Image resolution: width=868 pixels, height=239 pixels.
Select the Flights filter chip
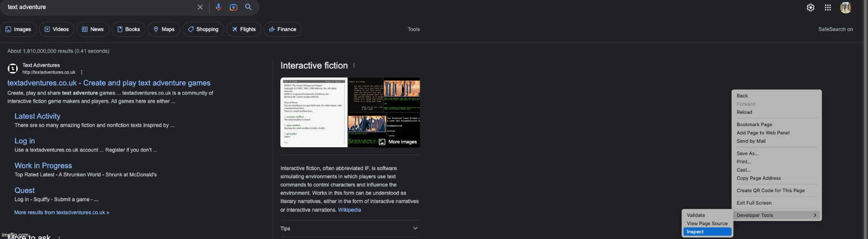pos(244,29)
